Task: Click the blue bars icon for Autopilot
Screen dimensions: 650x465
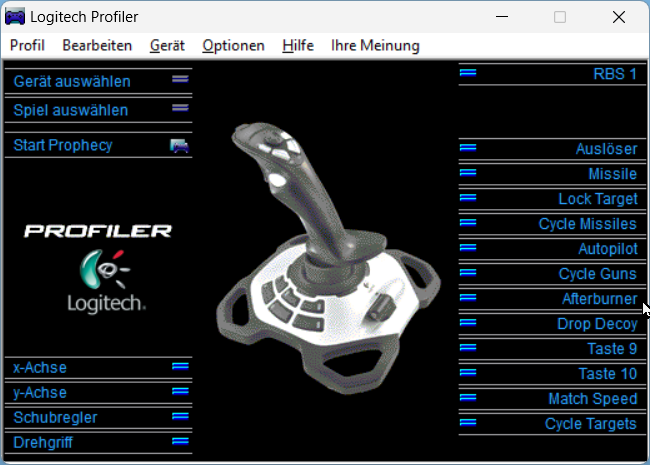Action: [468, 247]
